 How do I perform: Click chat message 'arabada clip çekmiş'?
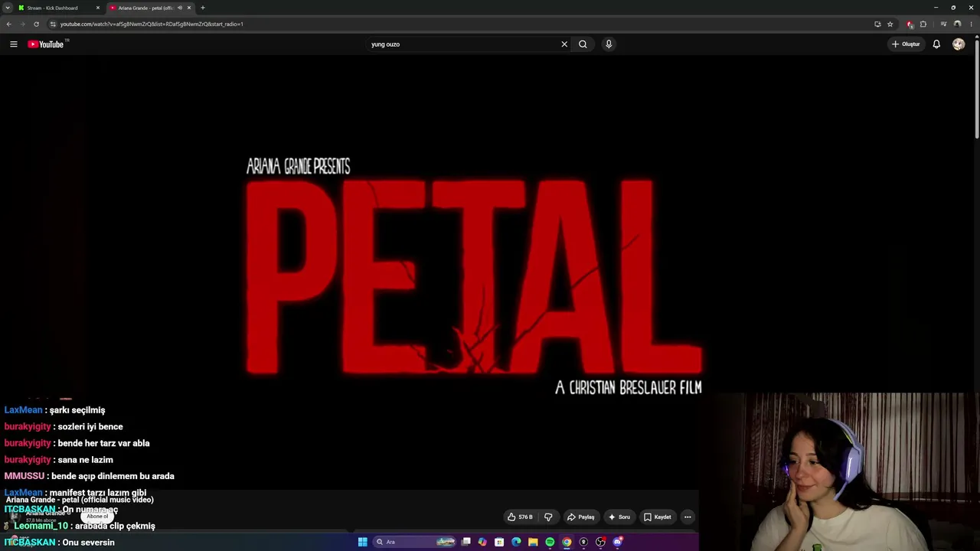(115, 526)
